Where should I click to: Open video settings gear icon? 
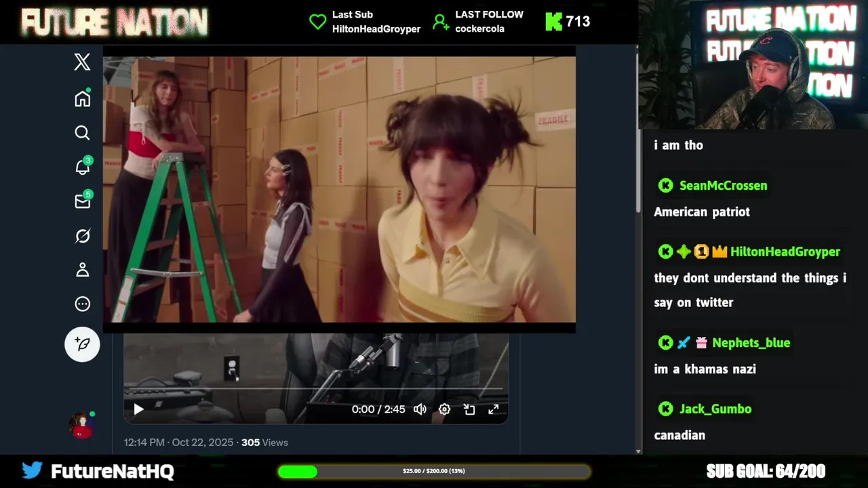pyautogui.click(x=444, y=409)
